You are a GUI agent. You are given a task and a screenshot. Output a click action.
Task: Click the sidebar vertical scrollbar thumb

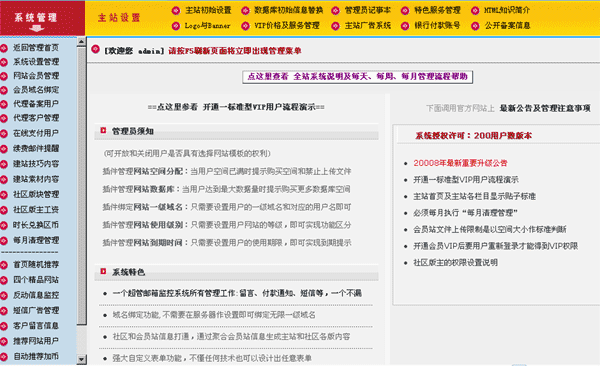pyautogui.click(x=81, y=186)
